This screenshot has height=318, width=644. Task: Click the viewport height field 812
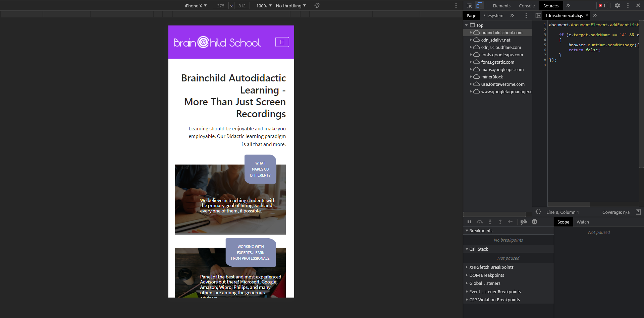point(242,6)
